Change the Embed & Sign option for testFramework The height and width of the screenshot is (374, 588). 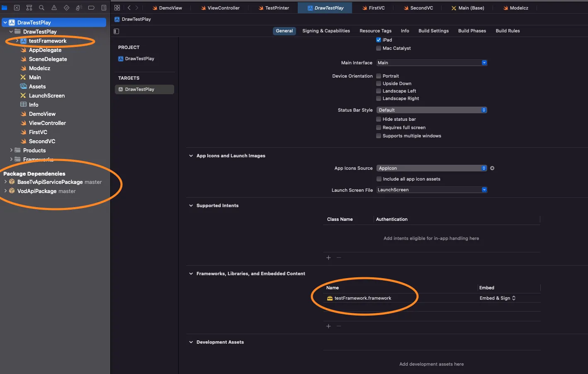pos(498,298)
